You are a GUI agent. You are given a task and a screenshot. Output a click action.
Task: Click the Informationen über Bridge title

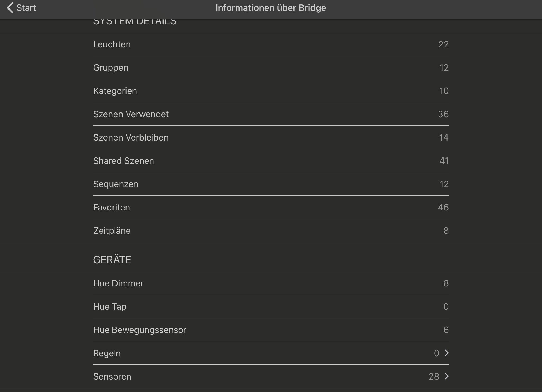270,8
